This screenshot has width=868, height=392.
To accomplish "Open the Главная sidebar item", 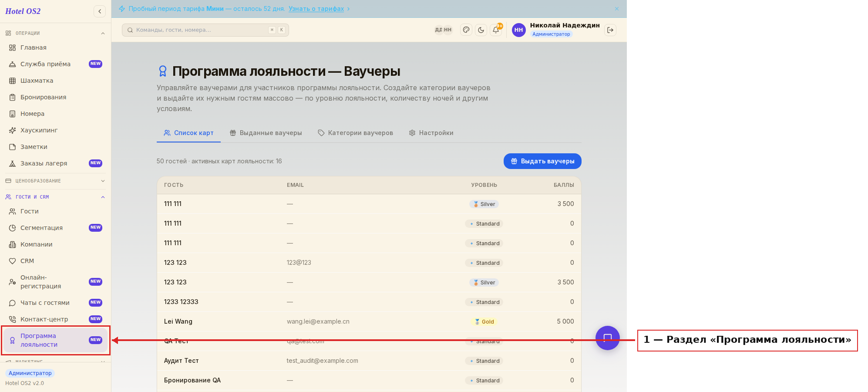I will [x=55, y=47].
